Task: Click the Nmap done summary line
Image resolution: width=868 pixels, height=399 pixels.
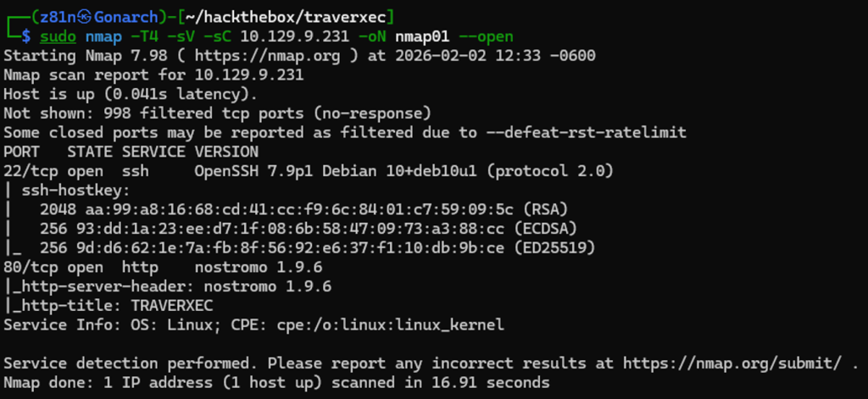Action: pos(276,382)
